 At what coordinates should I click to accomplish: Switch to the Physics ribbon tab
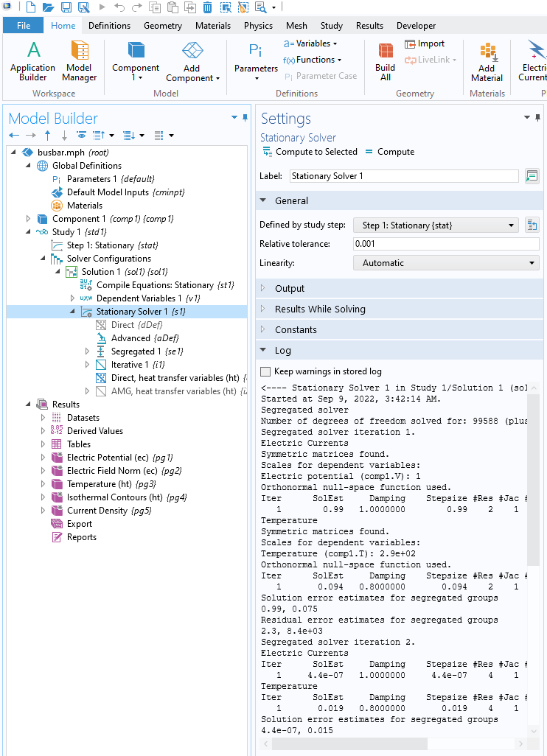pos(258,26)
